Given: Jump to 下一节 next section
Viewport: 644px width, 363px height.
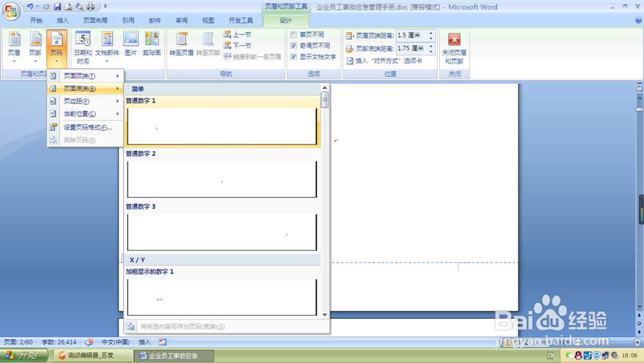Looking at the screenshot, I should [238, 46].
